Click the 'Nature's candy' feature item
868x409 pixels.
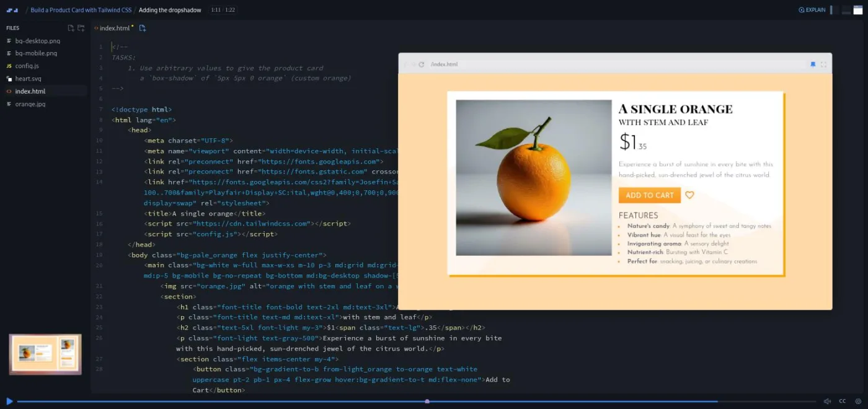pyautogui.click(x=699, y=226)
